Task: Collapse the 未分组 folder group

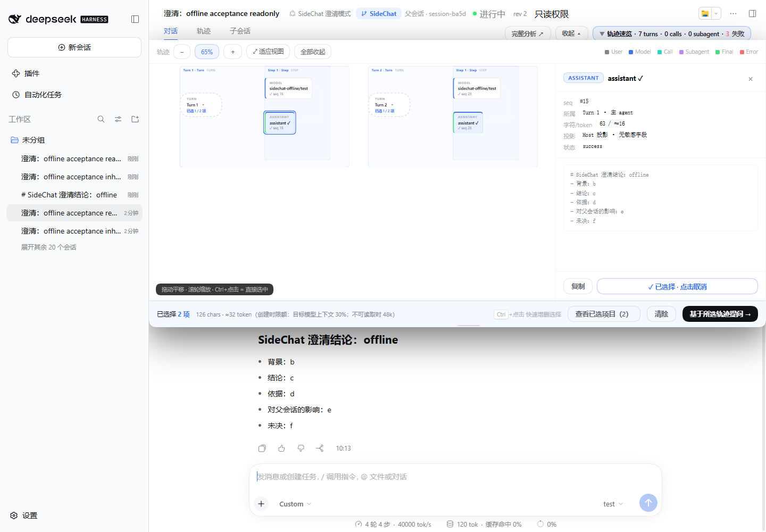Action: (x=74, y=140)
